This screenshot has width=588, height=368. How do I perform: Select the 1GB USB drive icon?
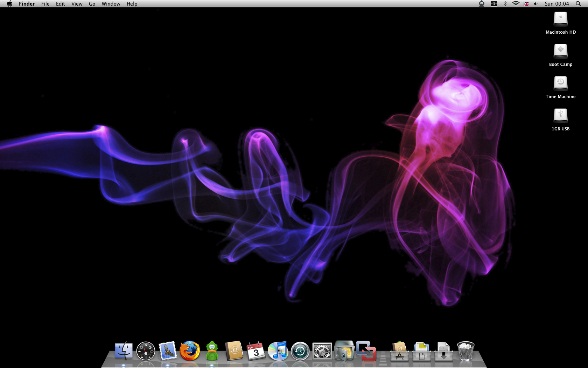tap(560, 116)
